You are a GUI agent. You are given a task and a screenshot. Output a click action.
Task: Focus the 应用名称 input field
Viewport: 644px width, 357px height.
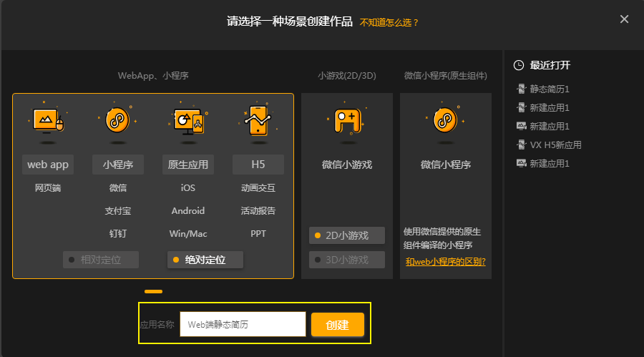(243, 325)
